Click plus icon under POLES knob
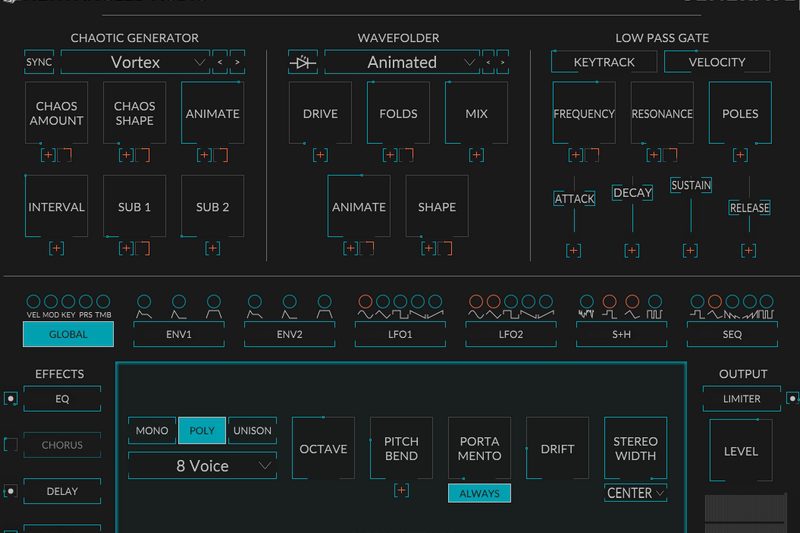The width and height of the screenshot is (800, 533). (x=740, y=155)
